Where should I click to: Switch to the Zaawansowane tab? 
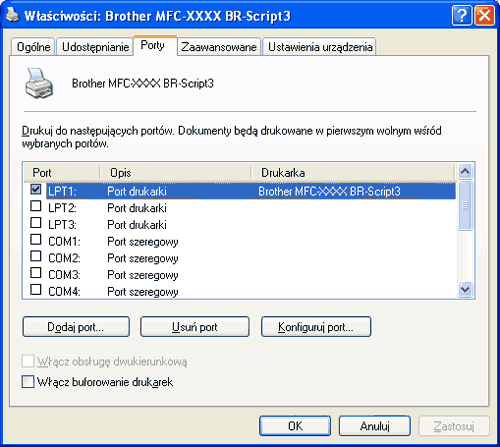[x=219, y=47]
